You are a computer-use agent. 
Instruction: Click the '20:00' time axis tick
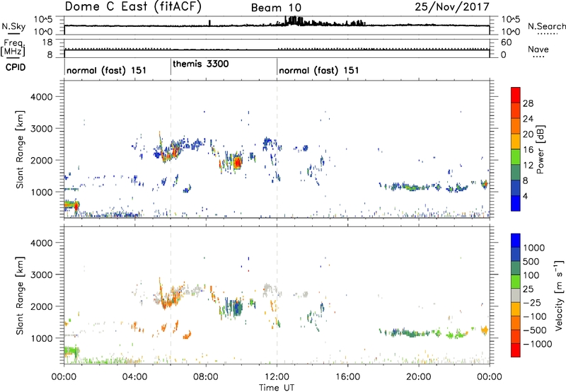[419, 377]
